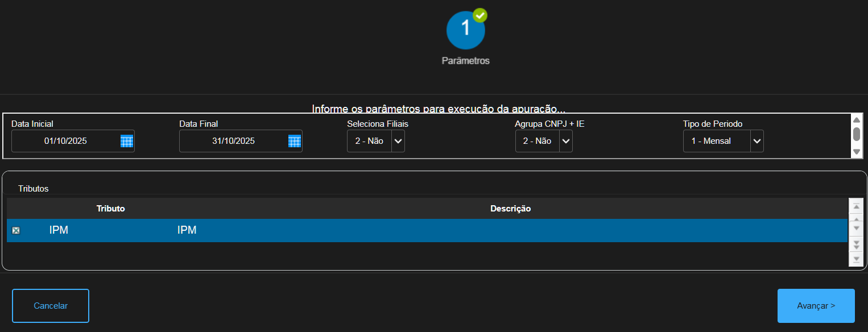Jump to last row in Tributos grid
The width and height of the screenshot is (868, 332).
tap(855, 259)
